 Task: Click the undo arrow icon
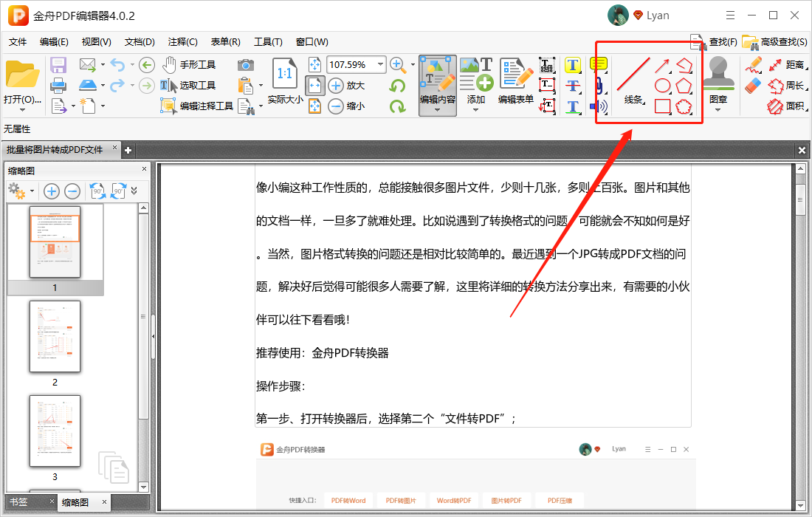tap(118, 65)
